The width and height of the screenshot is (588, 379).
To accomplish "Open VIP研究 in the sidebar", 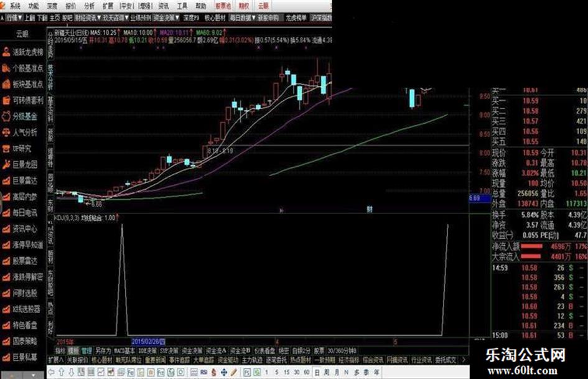I will (17, 149).
